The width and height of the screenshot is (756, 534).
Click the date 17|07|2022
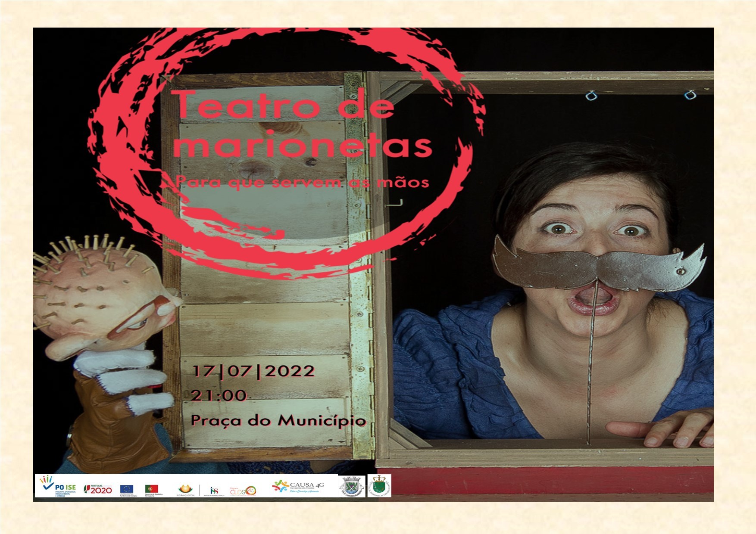(253, 371)
